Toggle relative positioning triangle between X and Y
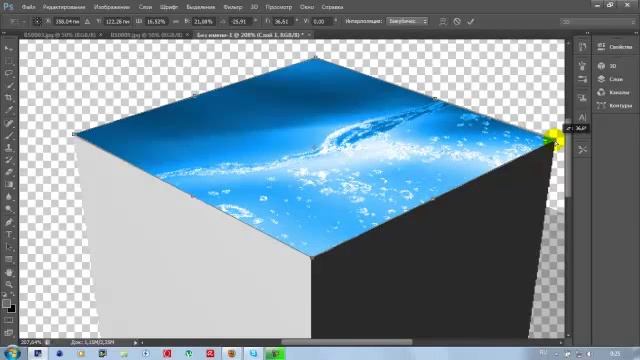Screen dimensions: 640x360 click(87, 21)
